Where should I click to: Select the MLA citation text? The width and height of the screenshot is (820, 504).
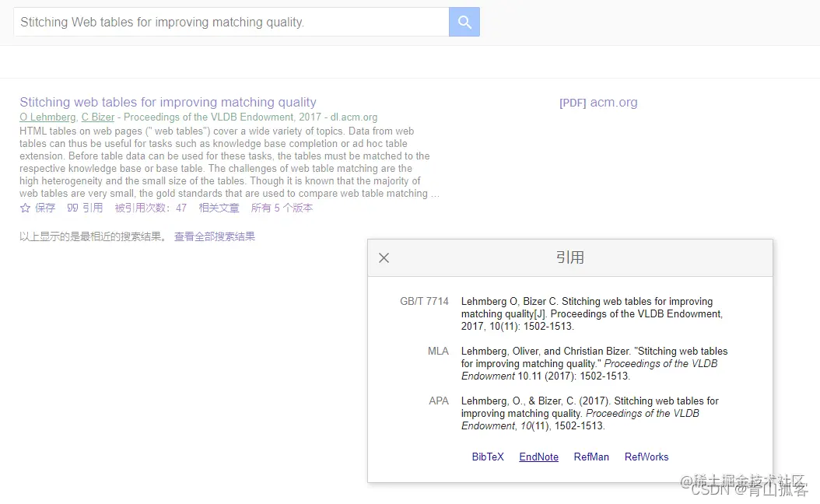pyautogui.click(x=594, y=363)
